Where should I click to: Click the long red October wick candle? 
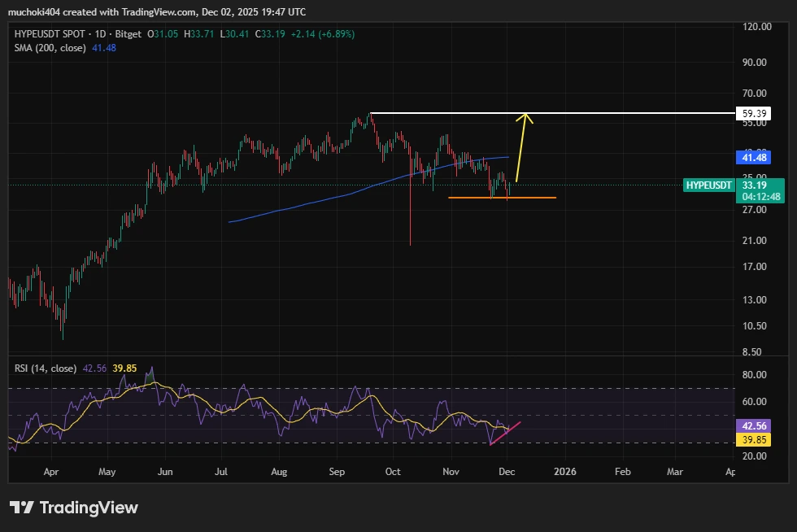point(410,211)
